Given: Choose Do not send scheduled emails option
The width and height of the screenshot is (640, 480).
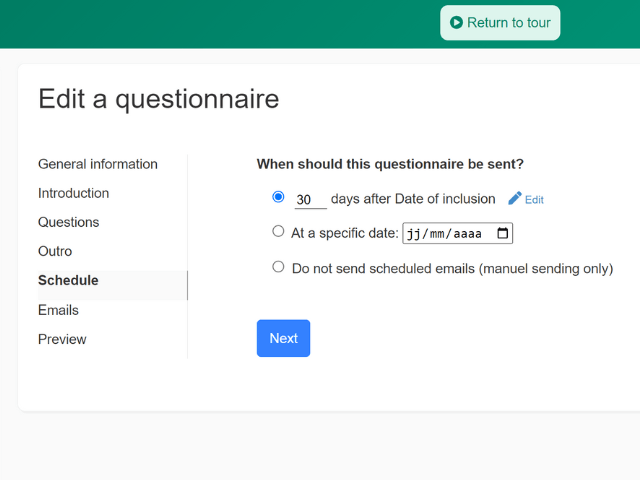Looking at the screenshot, I should click(278, 267).
